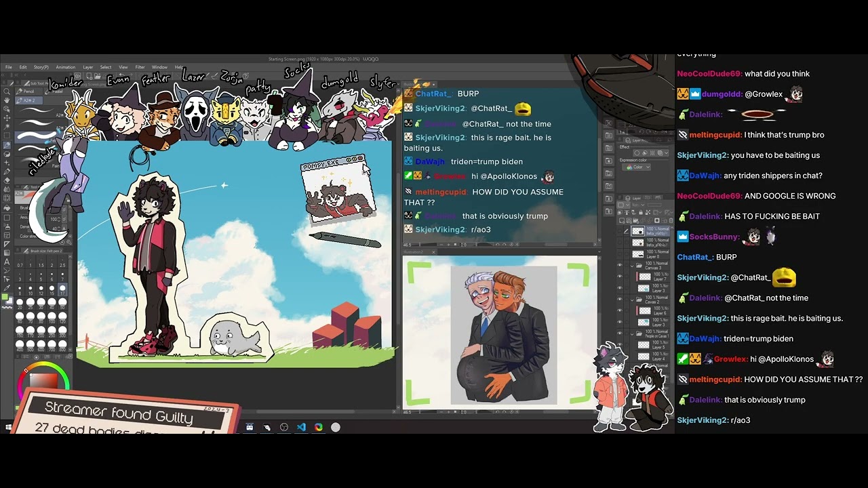This screenshot has height=488, width=868.
Task: Choose brush size preset 0.7
Action: pos(20,264)
